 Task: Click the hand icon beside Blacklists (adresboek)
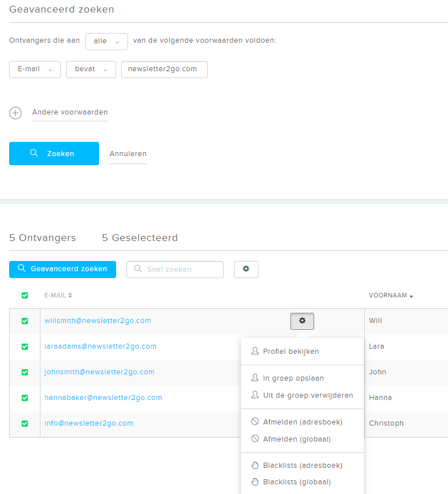click(255, 466)
